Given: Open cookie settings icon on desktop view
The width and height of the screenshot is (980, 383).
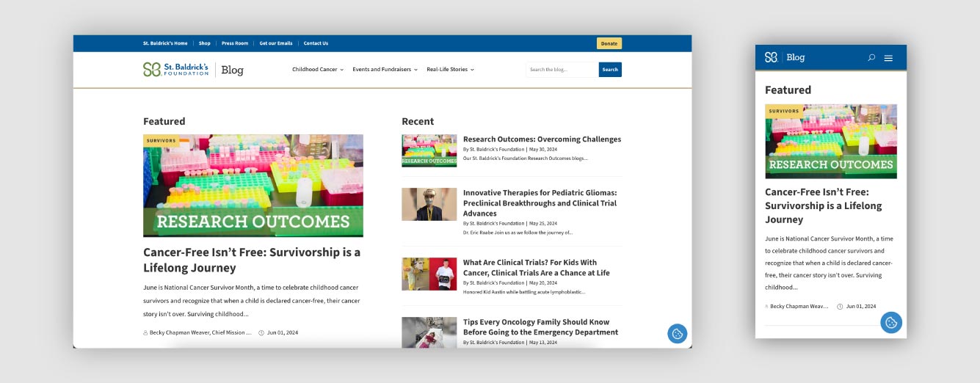Looking at the screenshot, I should [x=677, y=333].
